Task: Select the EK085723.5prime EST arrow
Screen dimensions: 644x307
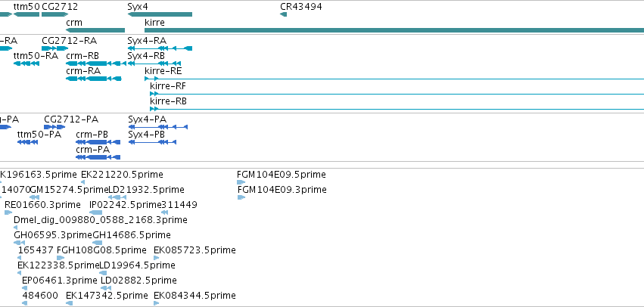Action: click(156, 258)
